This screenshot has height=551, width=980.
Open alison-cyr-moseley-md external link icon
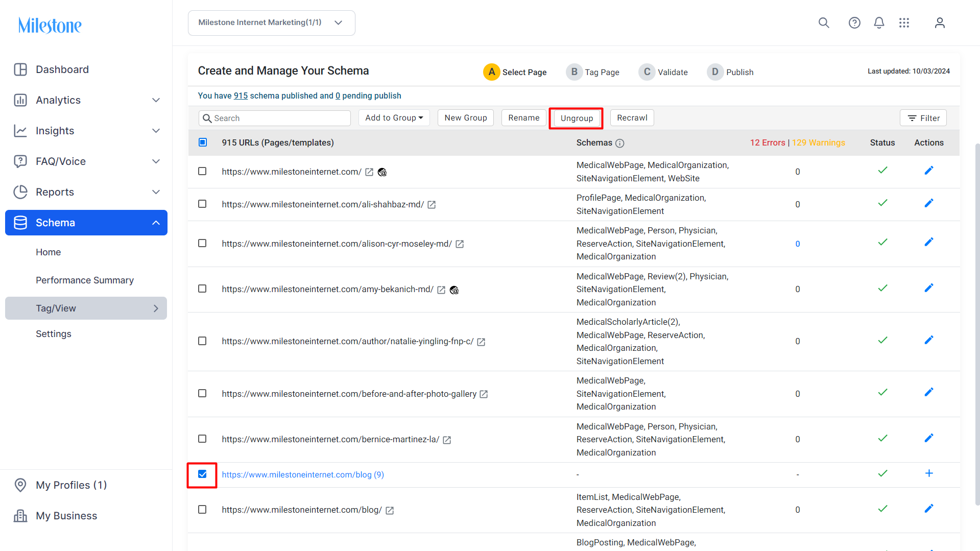pos(460,244)
